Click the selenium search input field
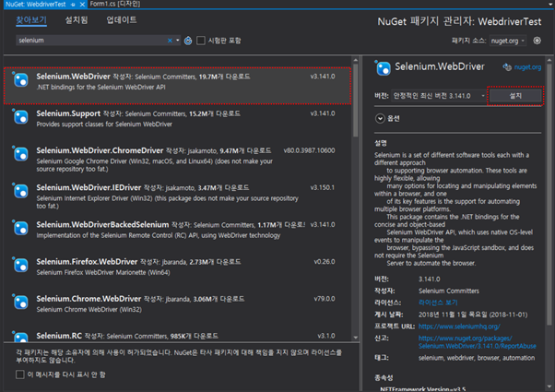Screen dimensions: 555x392 point(92,41)
